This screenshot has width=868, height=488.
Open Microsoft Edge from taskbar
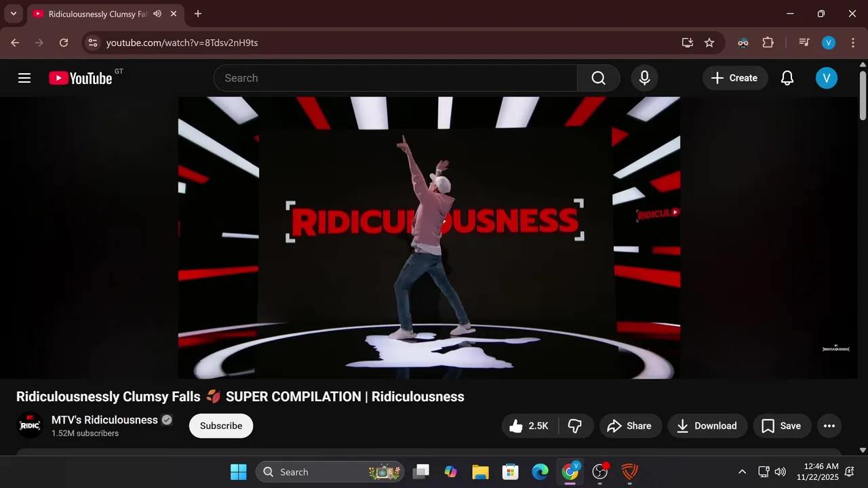click(540, 472)
